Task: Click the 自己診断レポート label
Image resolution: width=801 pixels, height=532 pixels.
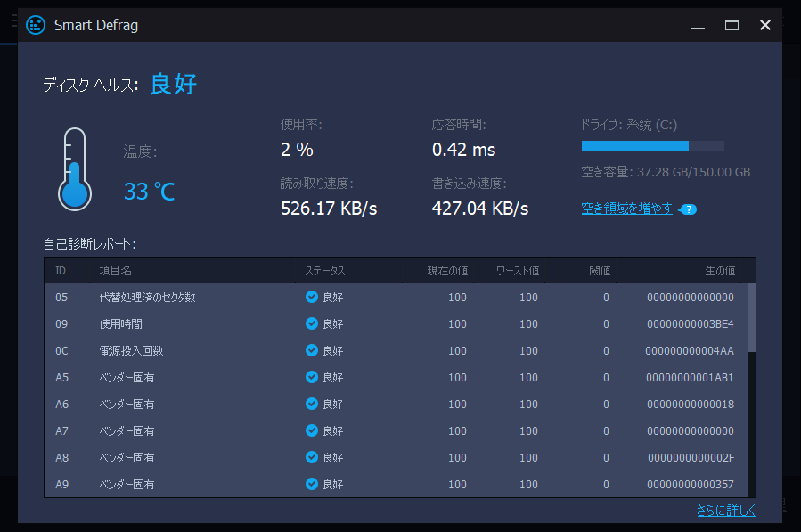Action: tap(89, 244)
